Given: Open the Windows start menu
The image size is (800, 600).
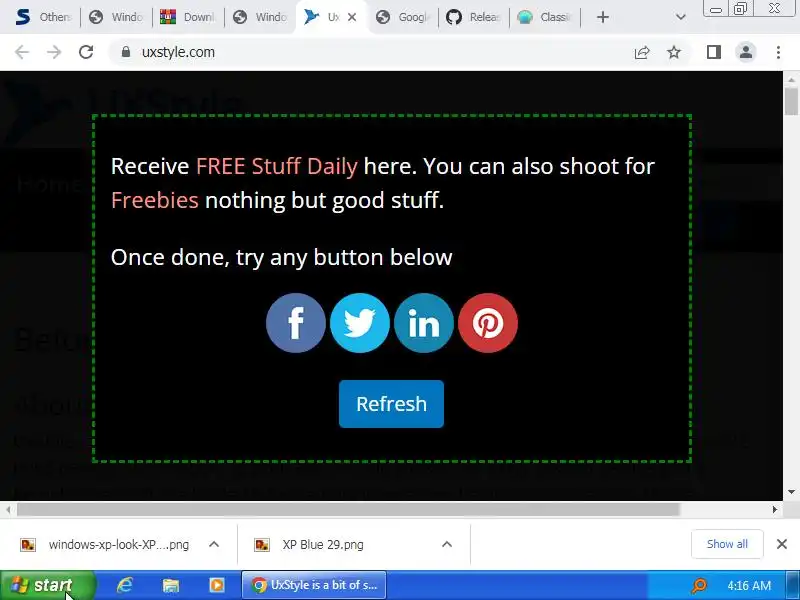Looking at the screenshot, I should click(x=47, y=585).
